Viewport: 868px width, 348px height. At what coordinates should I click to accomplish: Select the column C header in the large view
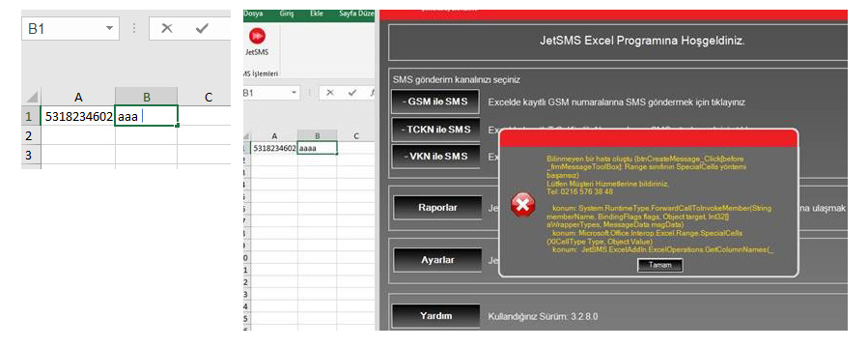tap(209, 97)
